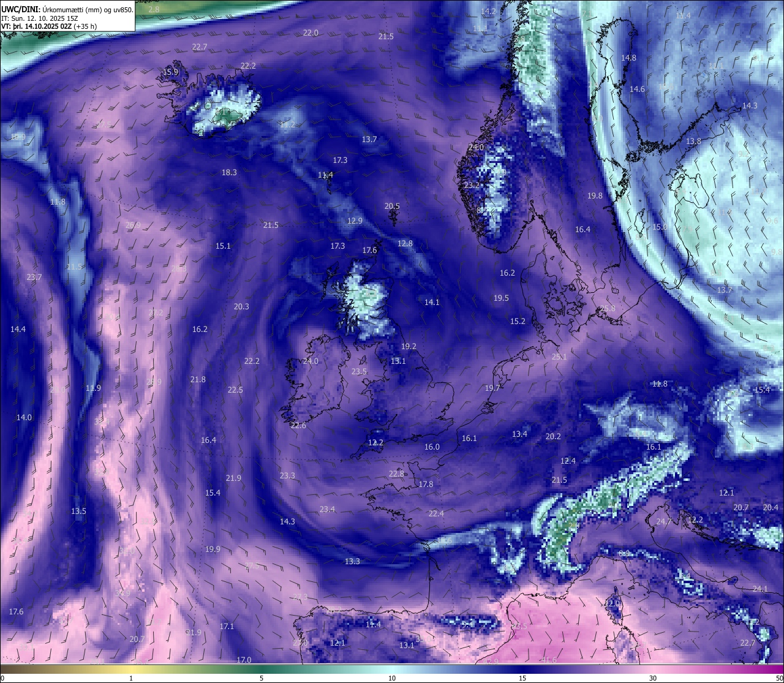Pick the 23.4 value west of Brittany
The height and width of the screenshot is (683, 784).
pyautogui.click(x=327, y=509)
